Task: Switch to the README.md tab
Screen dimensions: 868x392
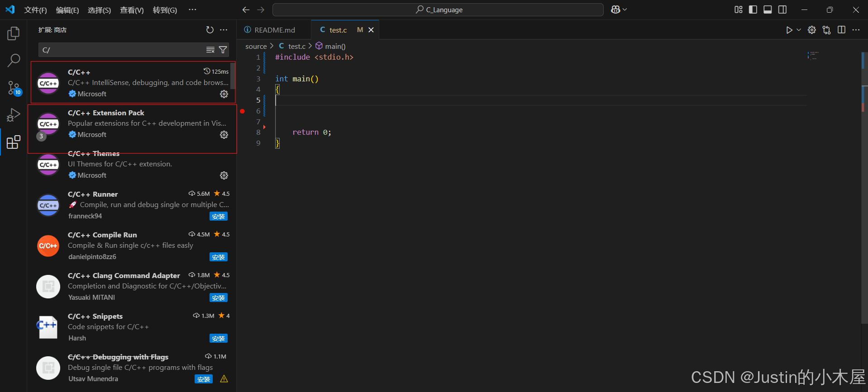Action: pyautogui.click(x=274, y=30)
